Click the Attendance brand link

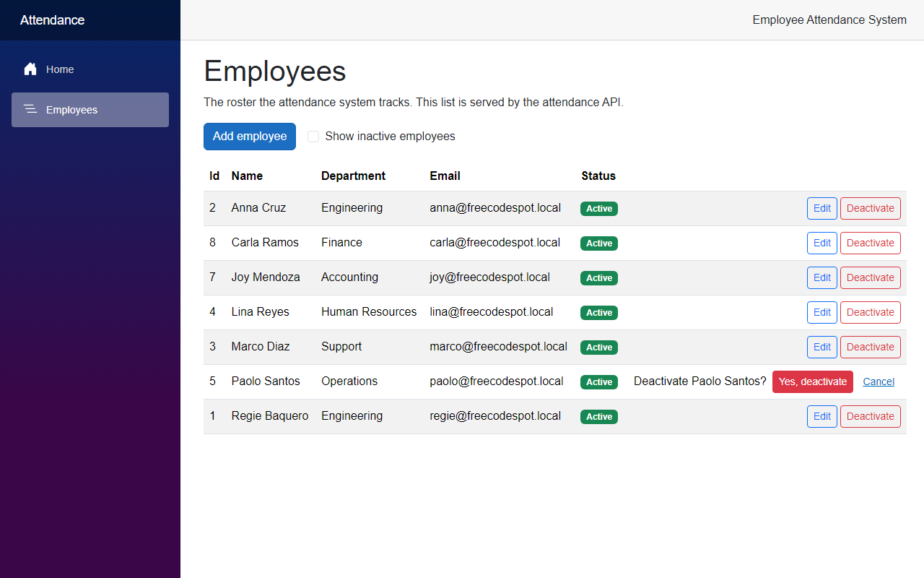[52, 20]
